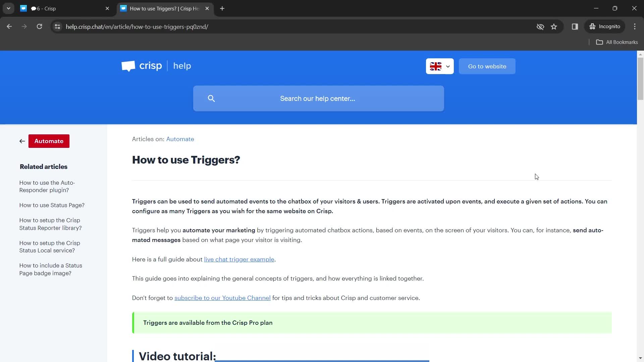Click the How to use Triggers heading
The image size is (644, 362).
[186, 160]
